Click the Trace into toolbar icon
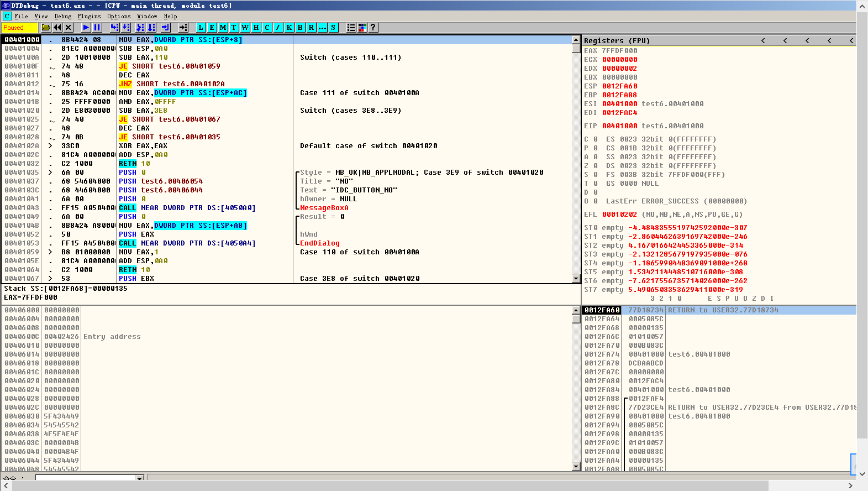 [140, 28]
